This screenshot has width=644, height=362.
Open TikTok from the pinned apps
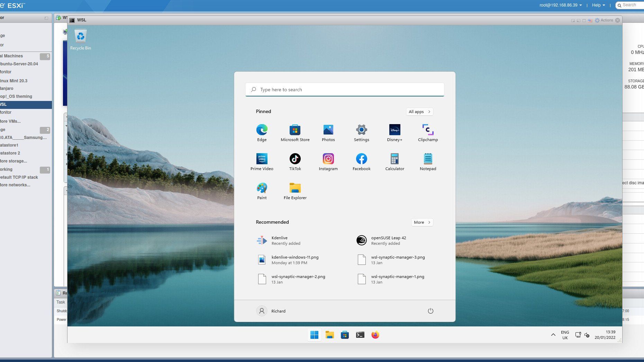tap(295, 162)
